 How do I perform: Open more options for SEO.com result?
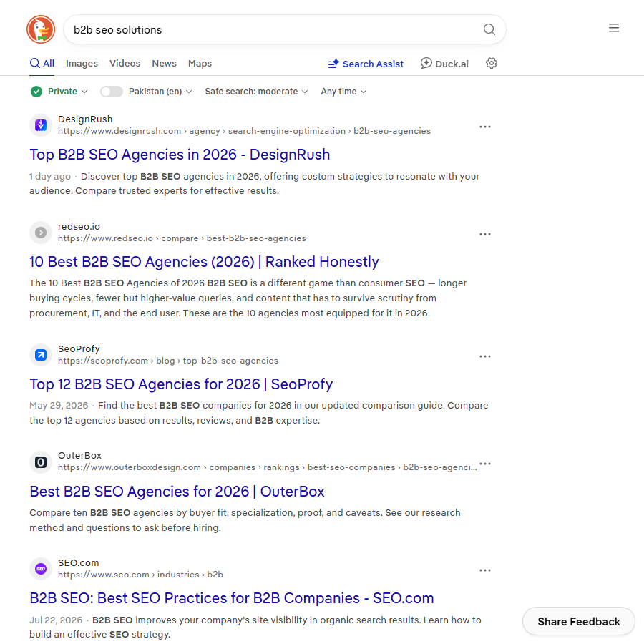pos(485,570)
